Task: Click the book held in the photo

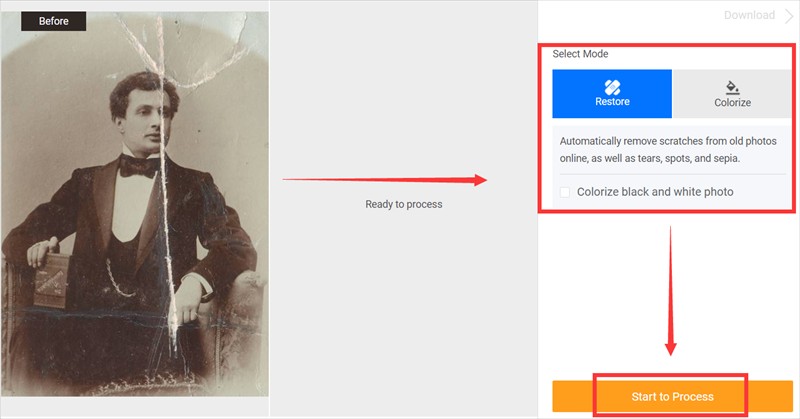Action: pos(49,281)
